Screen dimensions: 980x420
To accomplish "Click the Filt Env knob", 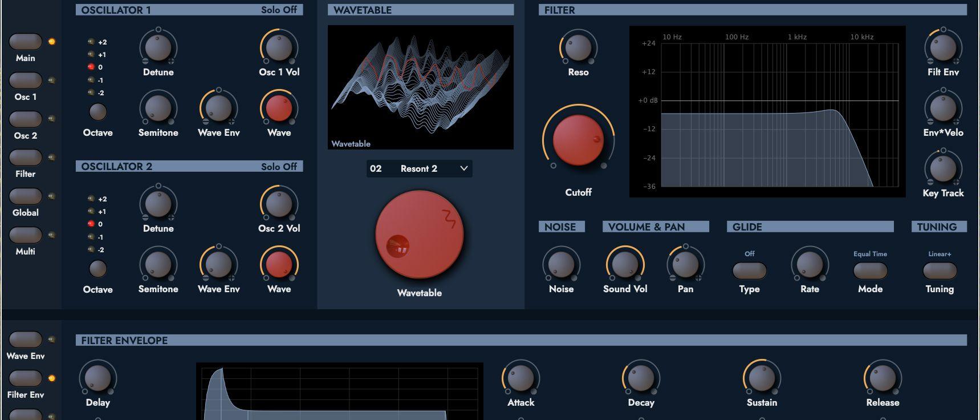I will tap(943, 47).
